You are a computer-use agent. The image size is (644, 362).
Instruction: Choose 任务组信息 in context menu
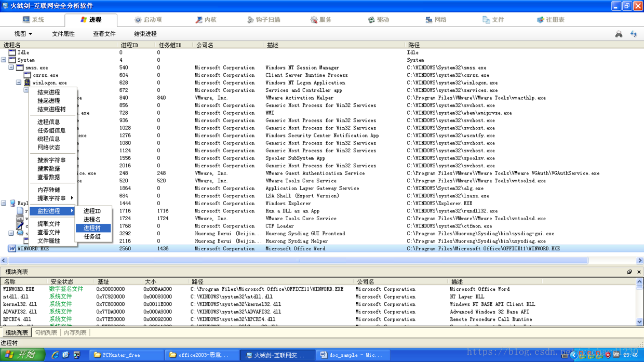[x=51, y=130]
